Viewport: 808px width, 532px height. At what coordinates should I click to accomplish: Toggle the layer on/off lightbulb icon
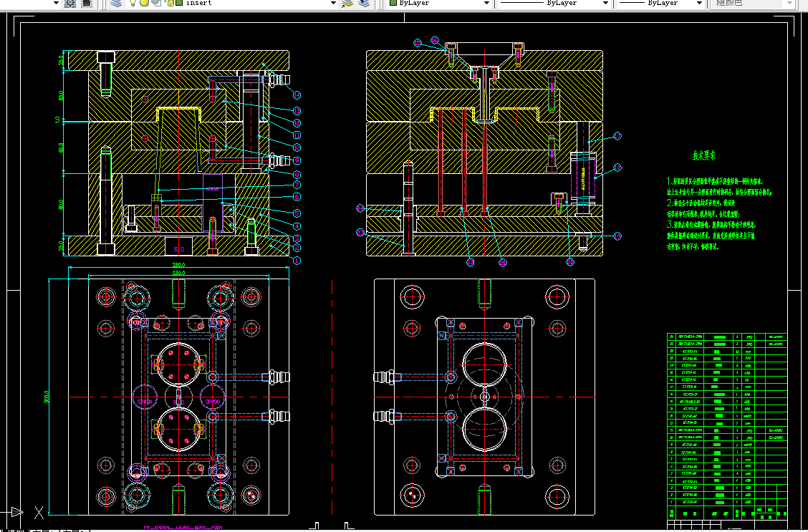pos(133,3)
